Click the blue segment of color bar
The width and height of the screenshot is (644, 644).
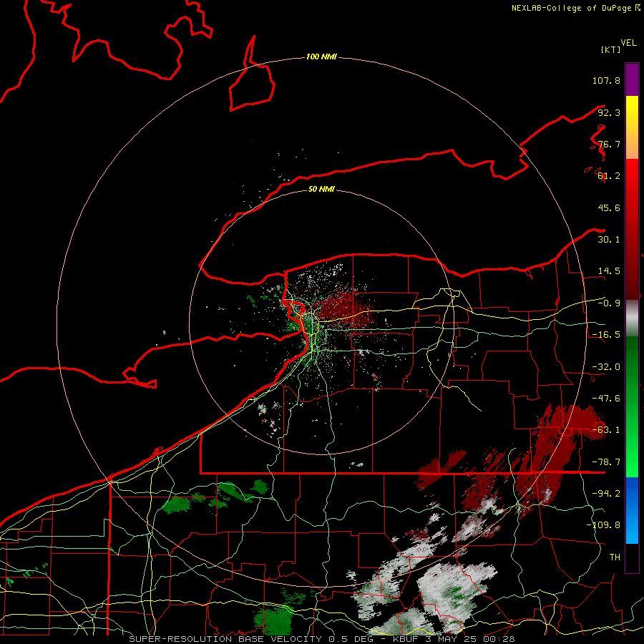point(632,510)
